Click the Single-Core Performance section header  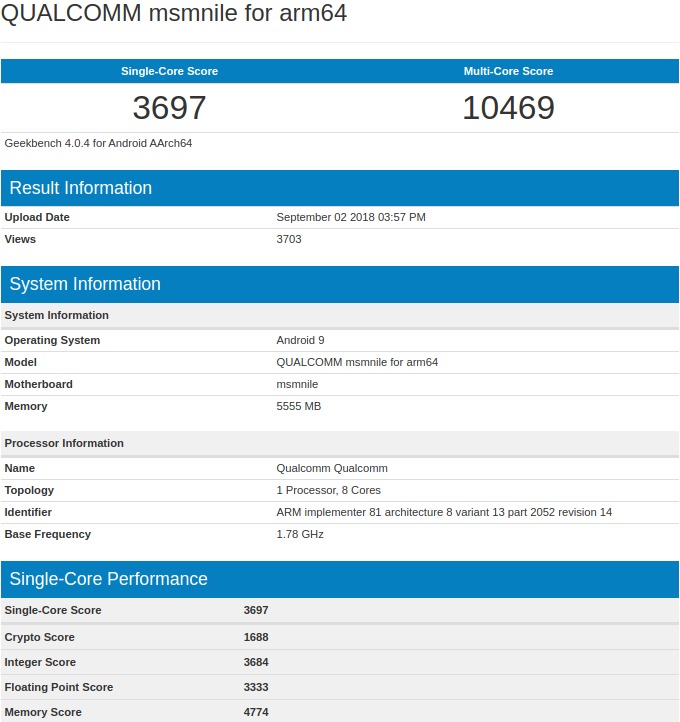pyautogui.click(x=108, y=579)
